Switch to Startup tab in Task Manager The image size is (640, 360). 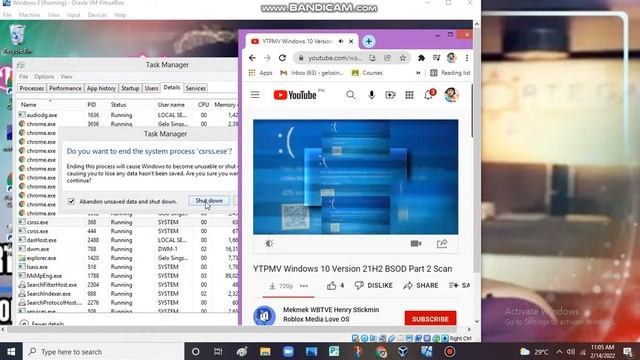[x=130, y=88]
